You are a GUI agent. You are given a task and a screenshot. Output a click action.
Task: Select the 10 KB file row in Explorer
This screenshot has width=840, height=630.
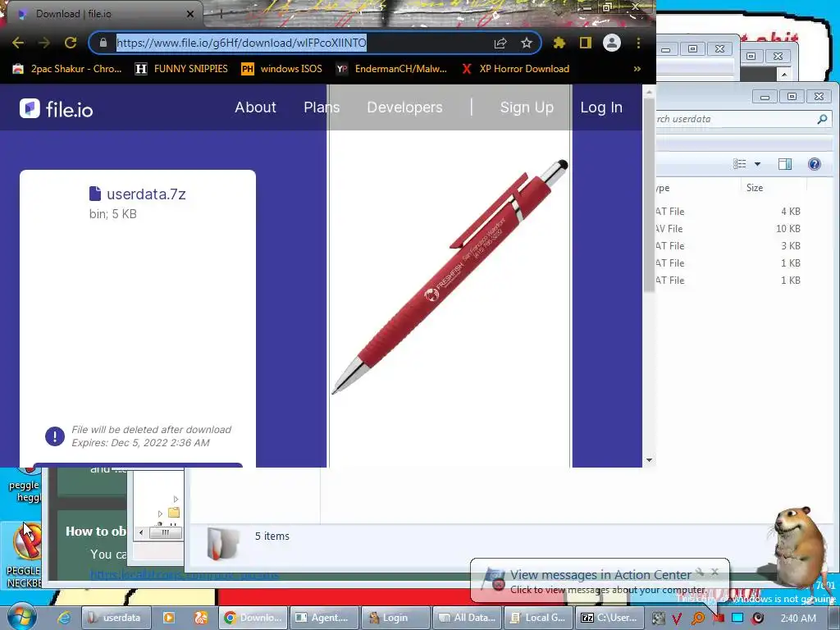pos(728,229)
